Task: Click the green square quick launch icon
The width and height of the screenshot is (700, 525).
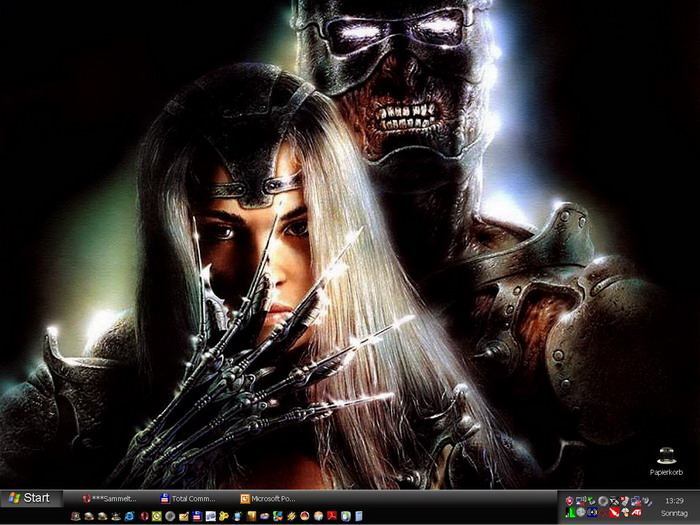Action: click(x=157, y=517)
